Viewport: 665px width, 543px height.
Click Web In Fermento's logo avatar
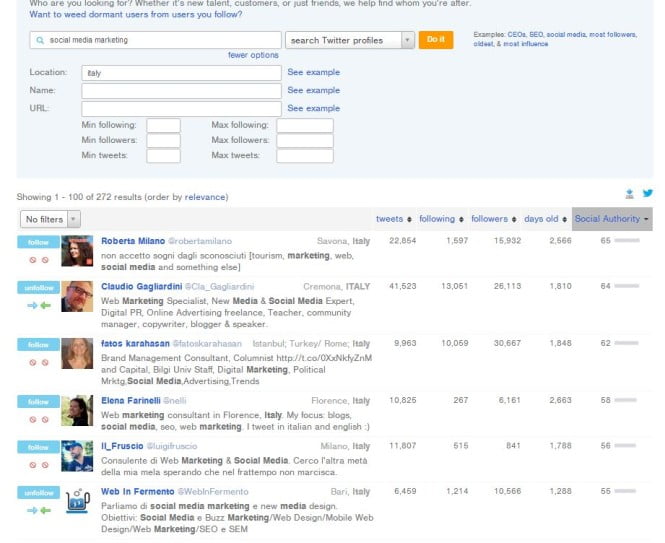pyautogui.click(x=77, y=501)
